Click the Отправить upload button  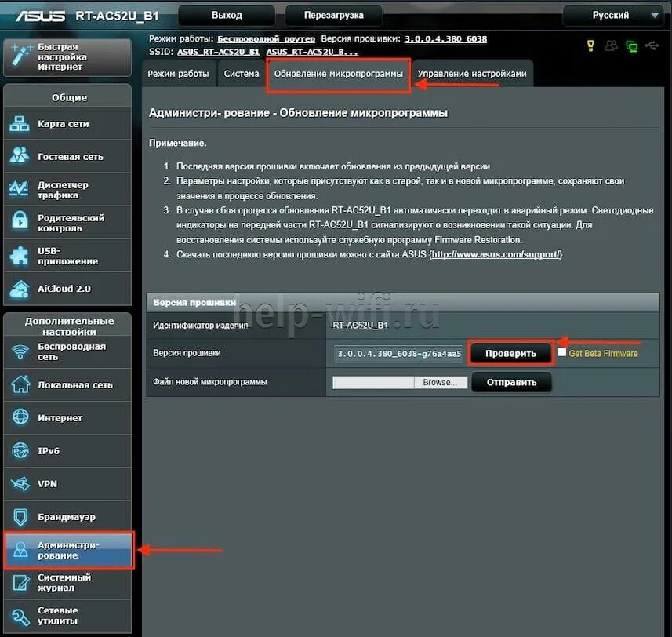511,382
